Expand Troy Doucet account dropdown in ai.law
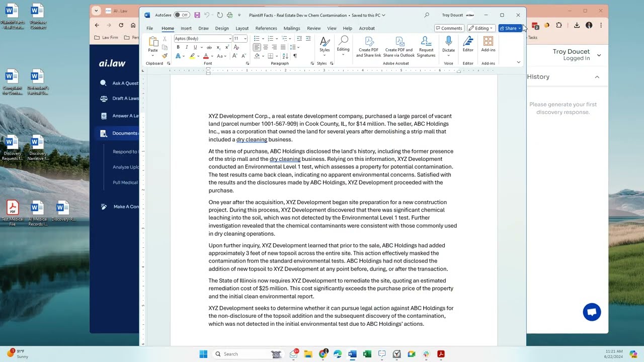644x362 pixels. tap(599, 55)
